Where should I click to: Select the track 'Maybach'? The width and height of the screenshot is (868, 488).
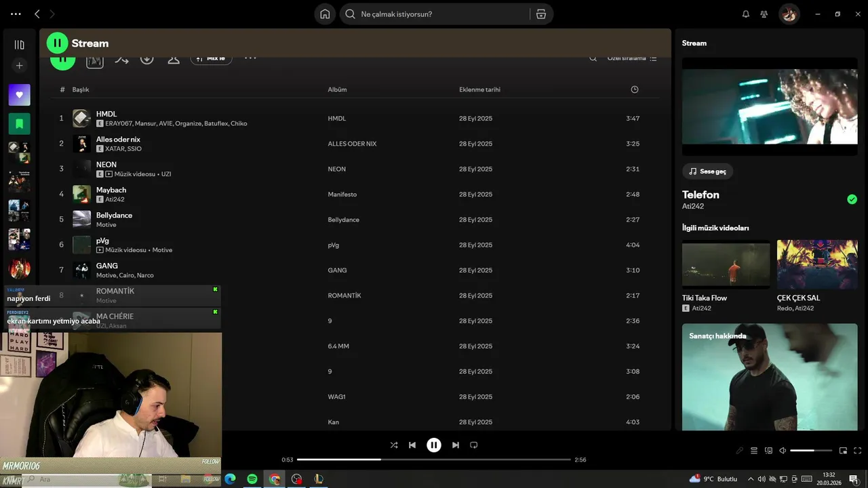pos(111,190)
